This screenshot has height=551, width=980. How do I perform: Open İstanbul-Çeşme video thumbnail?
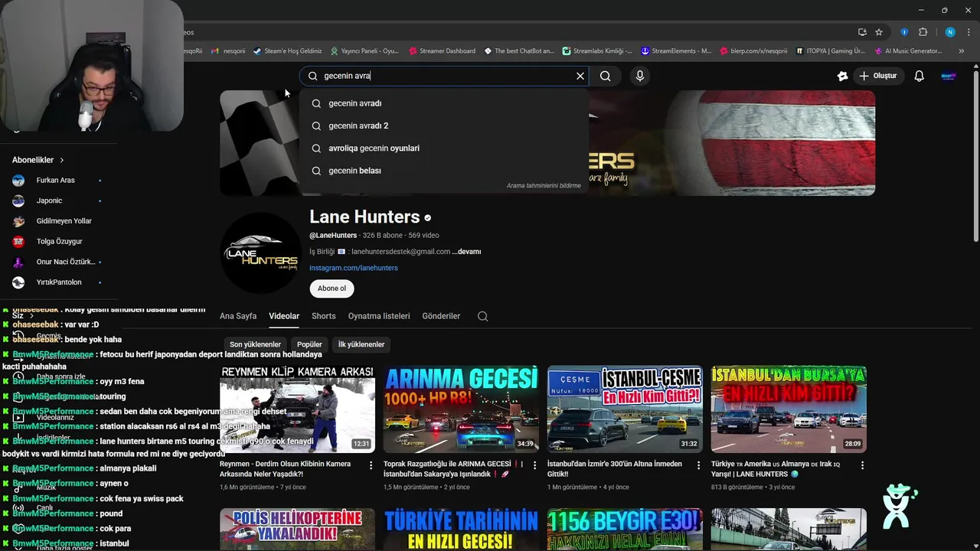click(625, 409)
